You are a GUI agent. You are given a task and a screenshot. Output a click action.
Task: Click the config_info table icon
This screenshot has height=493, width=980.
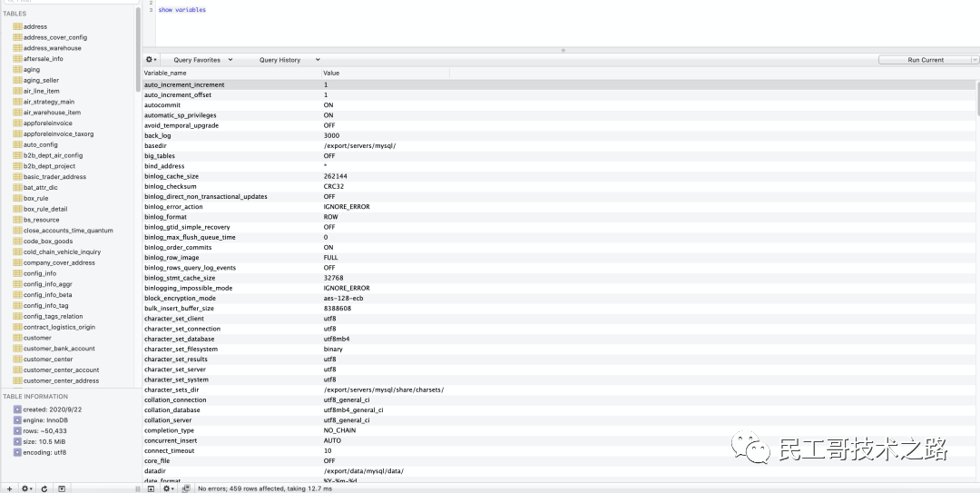pos(17,273)
